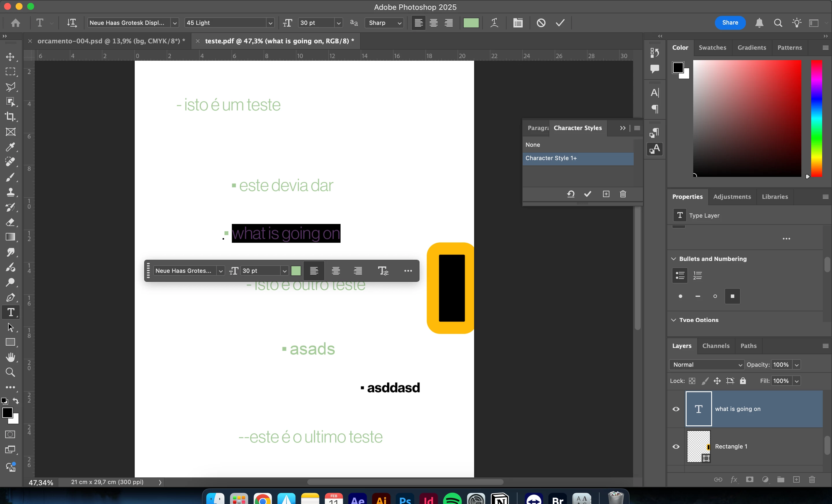The image size is (832, 504).
Task: Click the Share button
Action: [730, 23]
